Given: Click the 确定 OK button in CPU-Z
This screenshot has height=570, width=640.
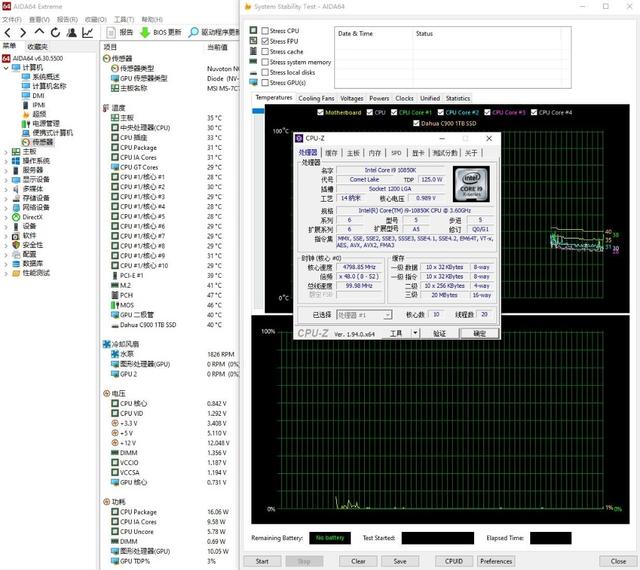Looking at the screenshot, I should click(479, 333).
